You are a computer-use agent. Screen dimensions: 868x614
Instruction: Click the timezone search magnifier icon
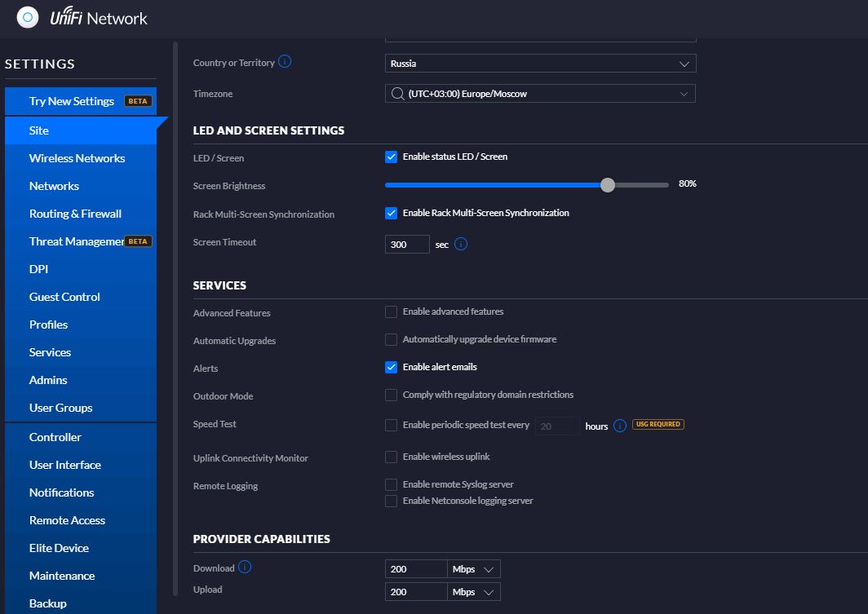point(397,94)
